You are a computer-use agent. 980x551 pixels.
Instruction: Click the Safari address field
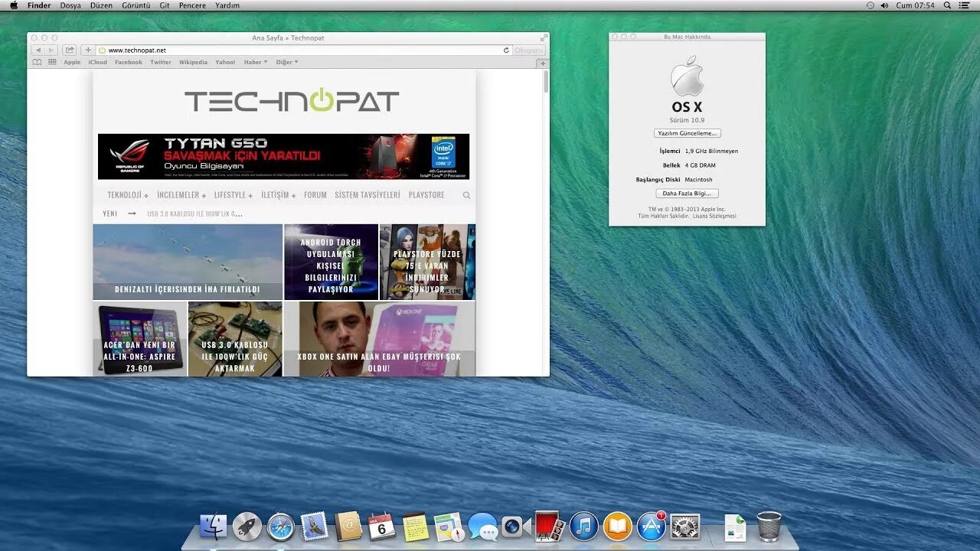click(304, 50)
